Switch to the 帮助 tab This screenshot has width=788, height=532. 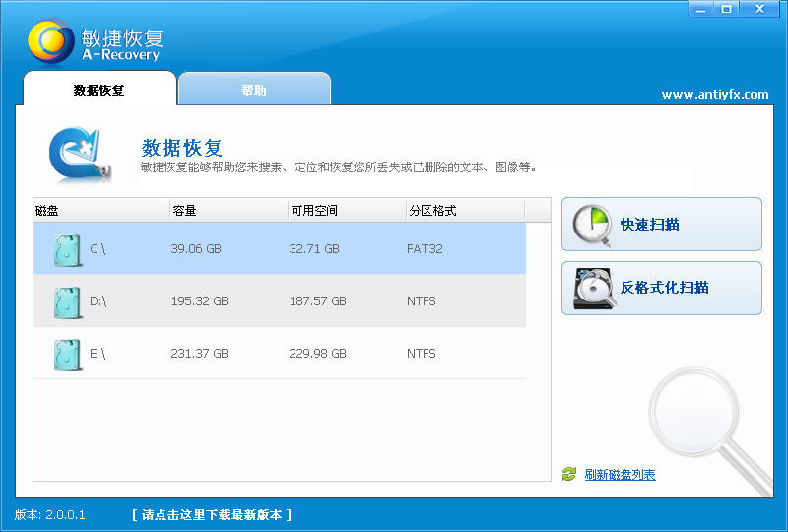click(253, 90)
